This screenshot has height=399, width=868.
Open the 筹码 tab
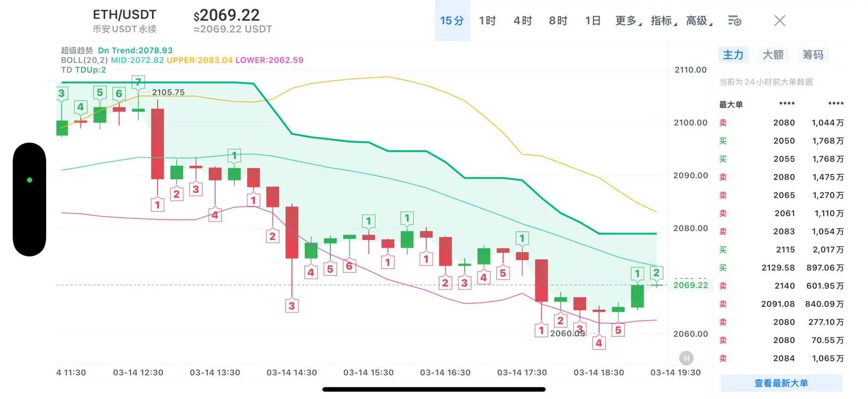point(813,55)
